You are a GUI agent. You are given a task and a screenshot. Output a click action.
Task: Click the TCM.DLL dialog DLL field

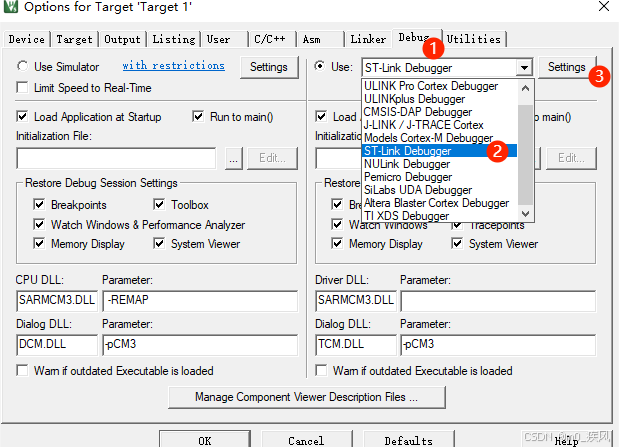(x=356, y=345)
